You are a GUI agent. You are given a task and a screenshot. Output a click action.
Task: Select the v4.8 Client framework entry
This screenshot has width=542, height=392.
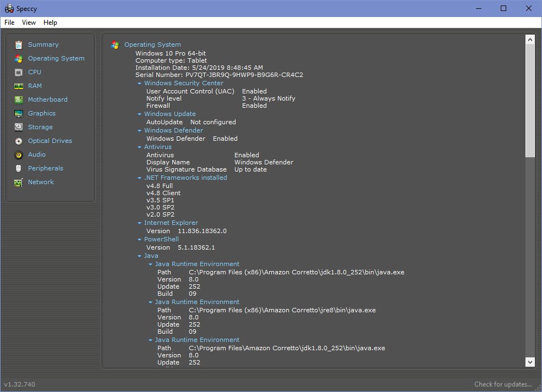(x=163, y=193)
